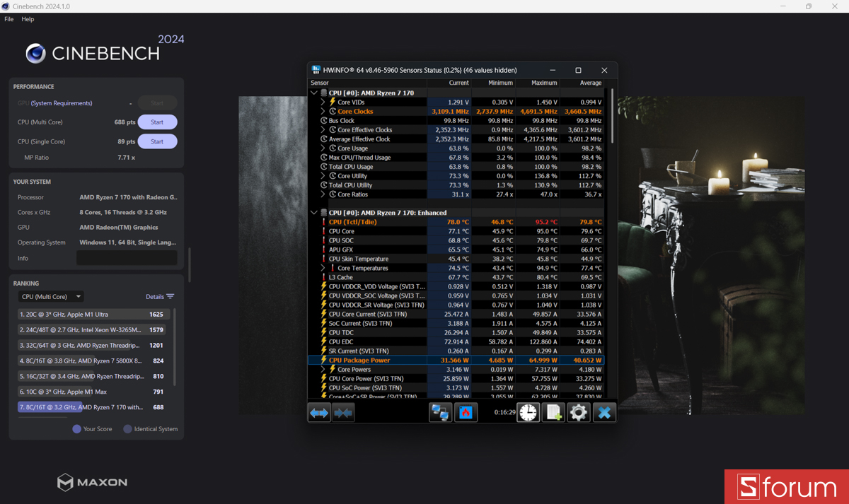This screenshot has height=504, width=849.
Task: Click the lightning icon beside CPU TDC
Action: 324,332
